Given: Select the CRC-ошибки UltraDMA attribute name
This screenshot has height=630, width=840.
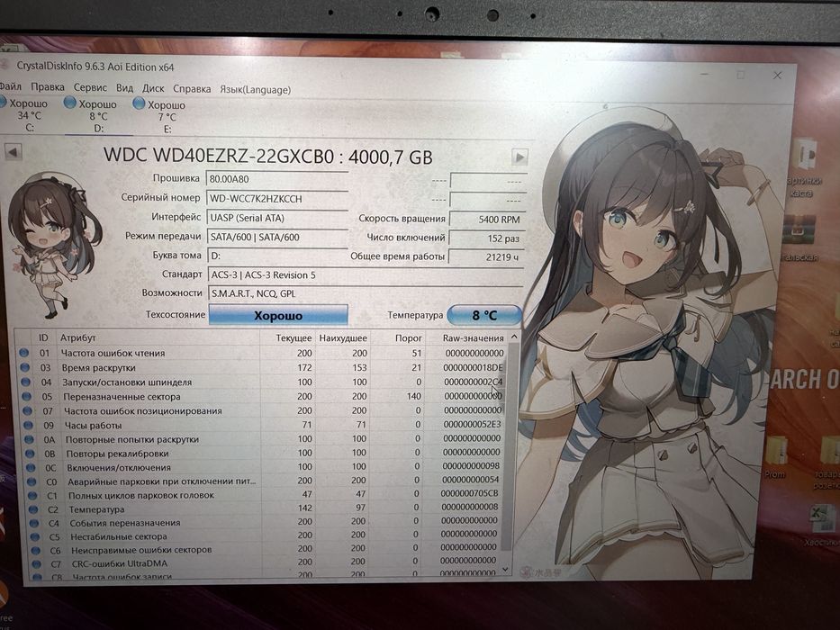Looking at the screenshot, I should (120, 563).
